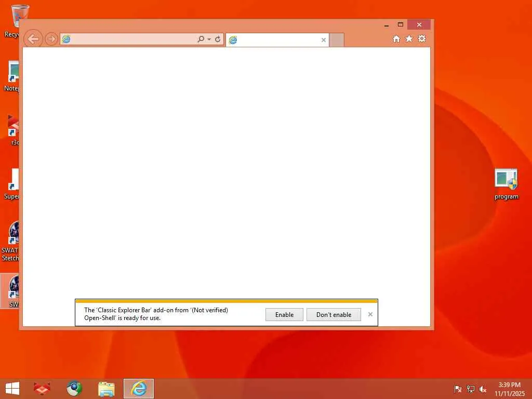Image resolution: width=532 pixels, height=399 pixels.
Task: Open a new tab with the blank tab button
Action: coord(337,40)
